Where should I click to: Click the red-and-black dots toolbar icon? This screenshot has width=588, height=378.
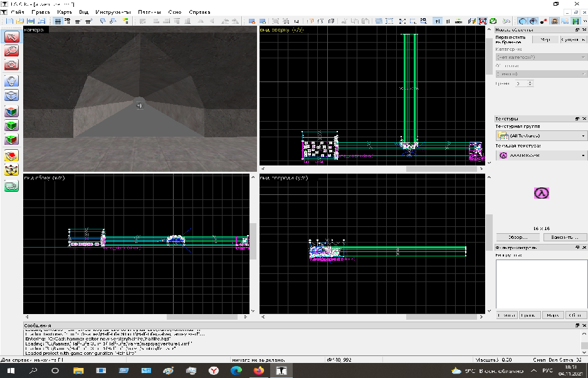(543, 21)
